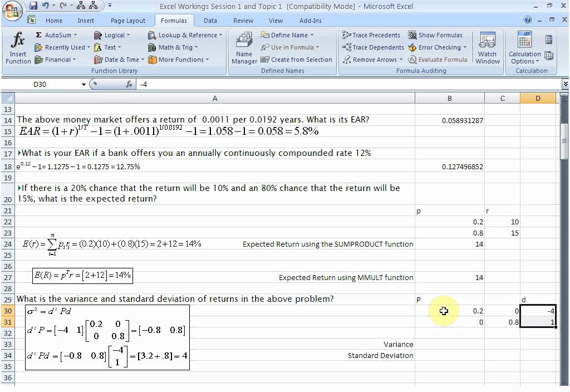Open Calculation Options menu
Screen dimensions: 570x392
[x=524, y=48]
